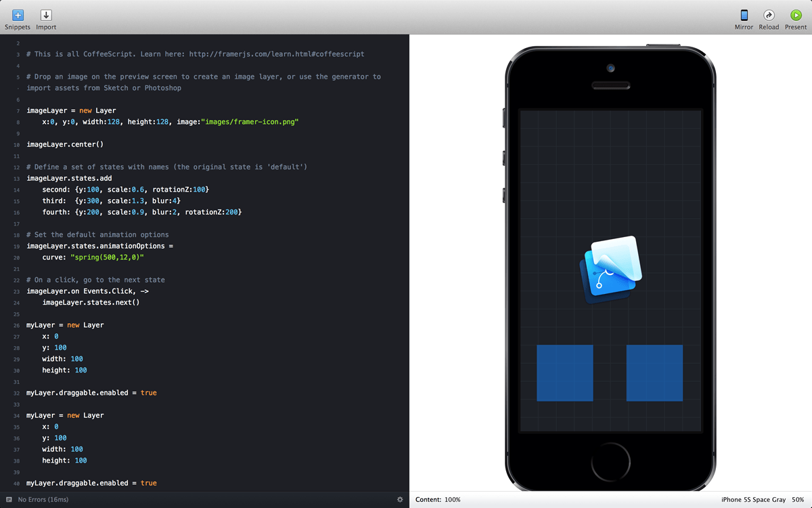Click 'myLayer = new Layer' on line 26
This screenshot has width=812, height=508.
[65, 325]
